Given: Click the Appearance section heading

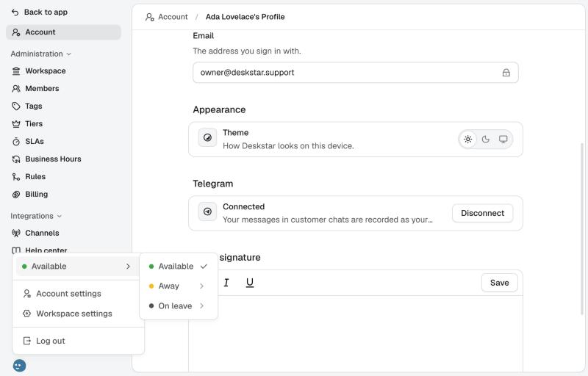Looking at the screenshot, I should tap(219, 109).
